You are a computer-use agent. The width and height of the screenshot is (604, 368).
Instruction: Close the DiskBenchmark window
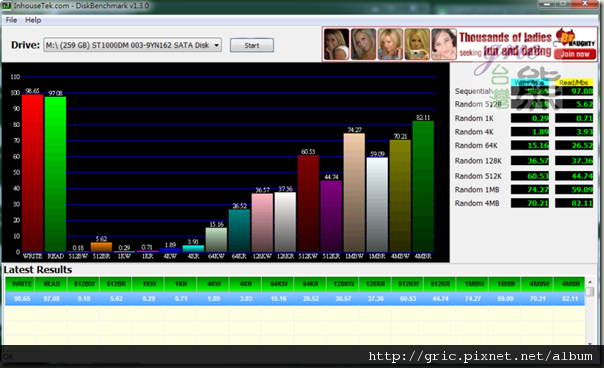tap(585, 4)
